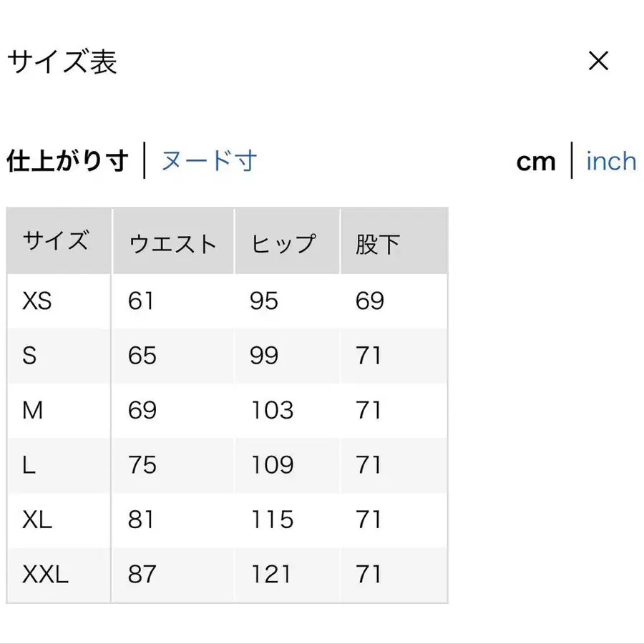Switch to the ヌード寸 tab
This screenshot has height=644, width=644.
[x=209, y=161]
